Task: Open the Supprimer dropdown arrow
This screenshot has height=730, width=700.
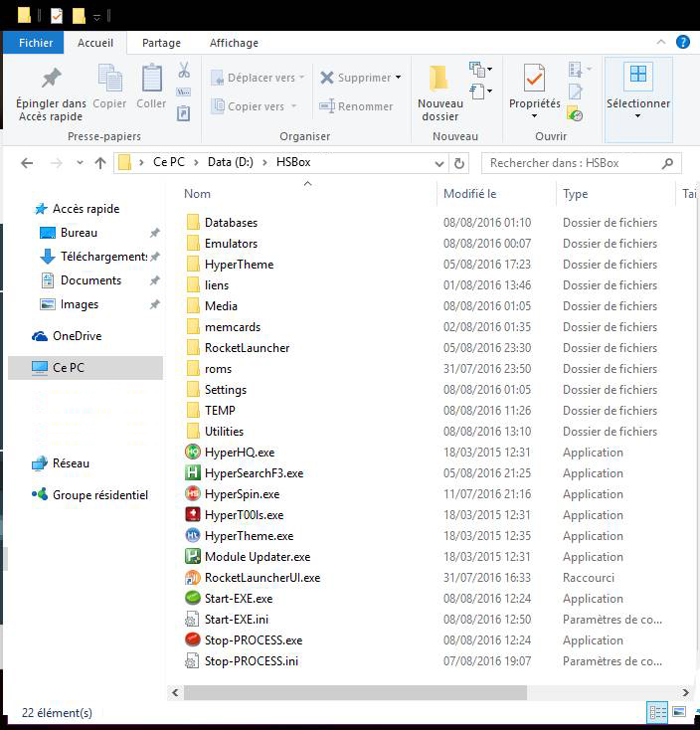Action: (x=399, y=78)
